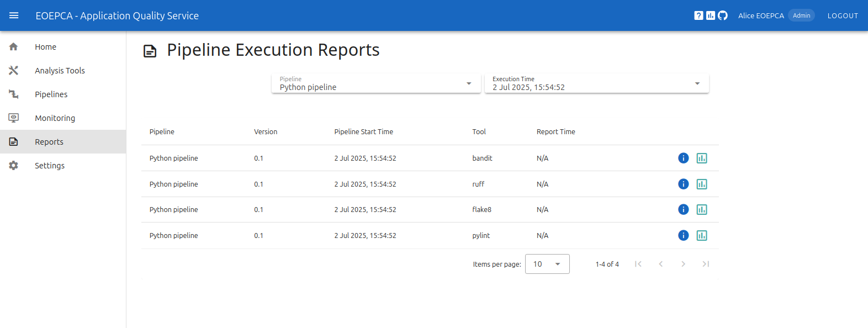Show info for the flake8 report

(684, 209)
